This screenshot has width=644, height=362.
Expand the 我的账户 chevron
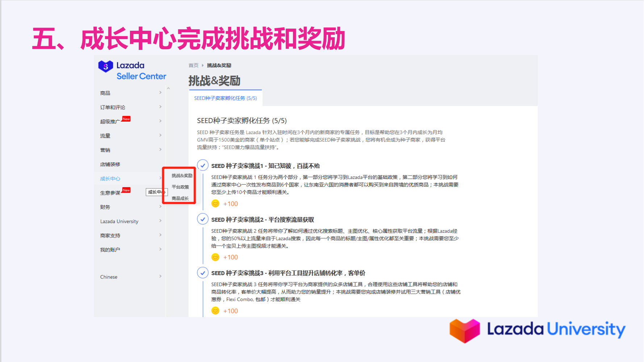[x=160, y=249]
